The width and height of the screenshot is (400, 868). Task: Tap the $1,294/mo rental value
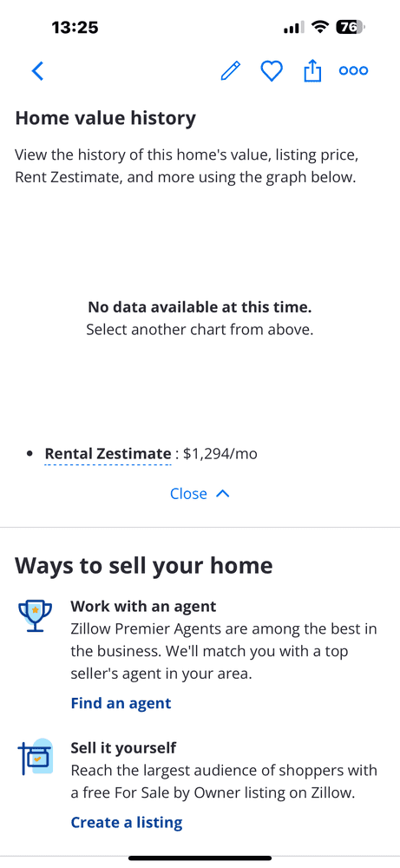[x=220, y=454]
